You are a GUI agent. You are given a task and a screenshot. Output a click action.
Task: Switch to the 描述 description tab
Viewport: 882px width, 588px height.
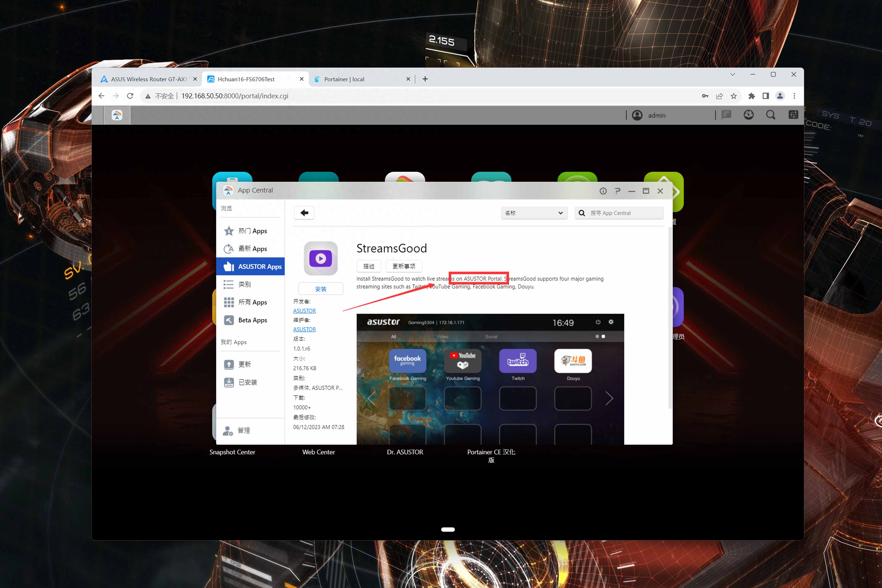point(369,266)
